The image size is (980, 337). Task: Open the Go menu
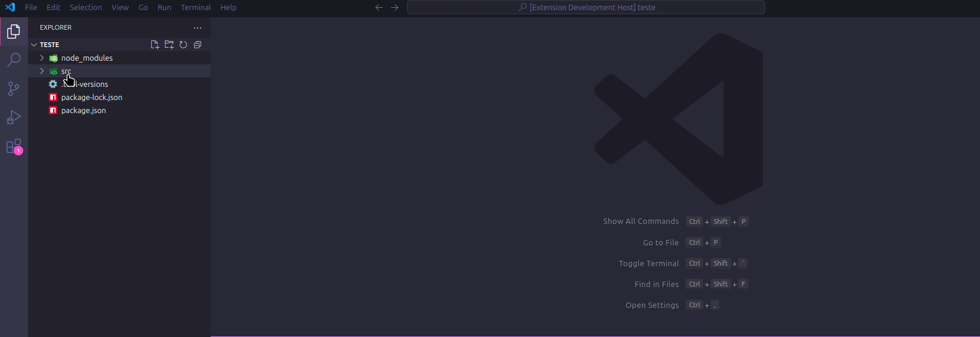click(143, 7)
